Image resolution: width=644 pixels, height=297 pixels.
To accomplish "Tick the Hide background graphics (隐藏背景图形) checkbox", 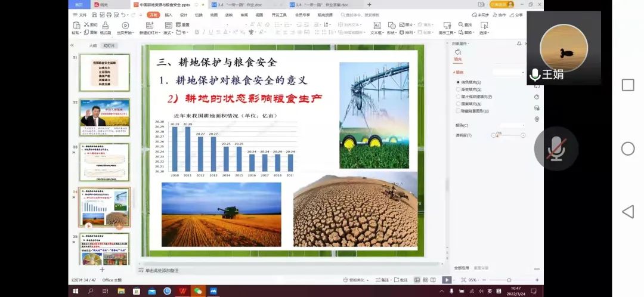I will tap(458, 111).
